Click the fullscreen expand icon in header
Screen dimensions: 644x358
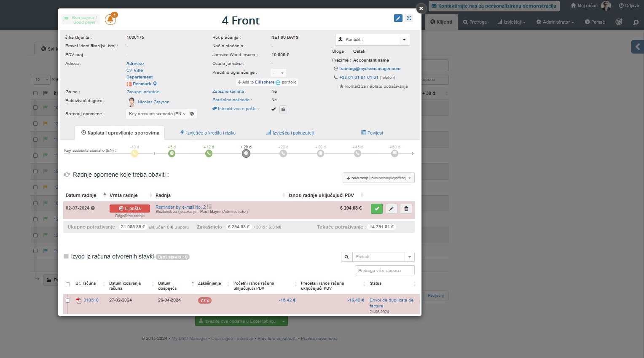click(x=409, y=18)
